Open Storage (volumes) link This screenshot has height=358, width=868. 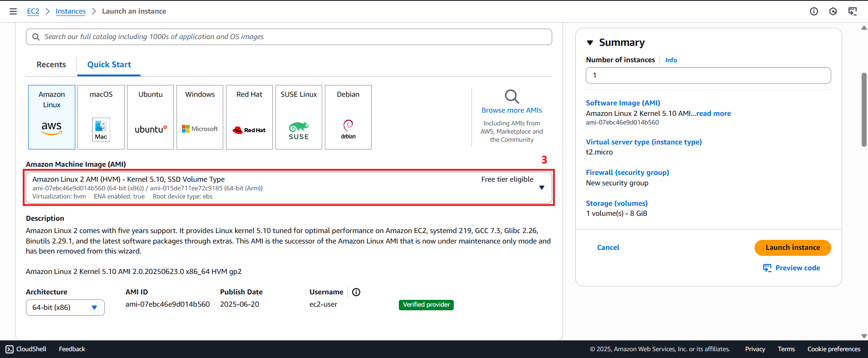(x=617, y=204)
